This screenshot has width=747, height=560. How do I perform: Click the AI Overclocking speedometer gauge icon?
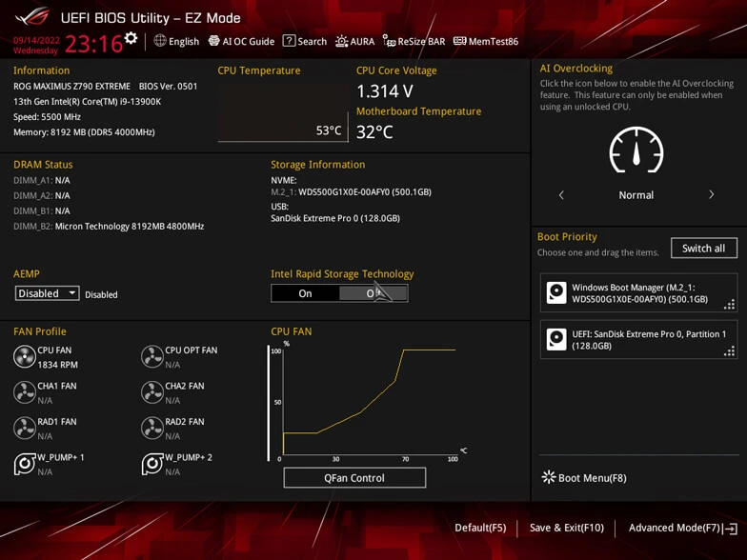click(x=636, y=150)
